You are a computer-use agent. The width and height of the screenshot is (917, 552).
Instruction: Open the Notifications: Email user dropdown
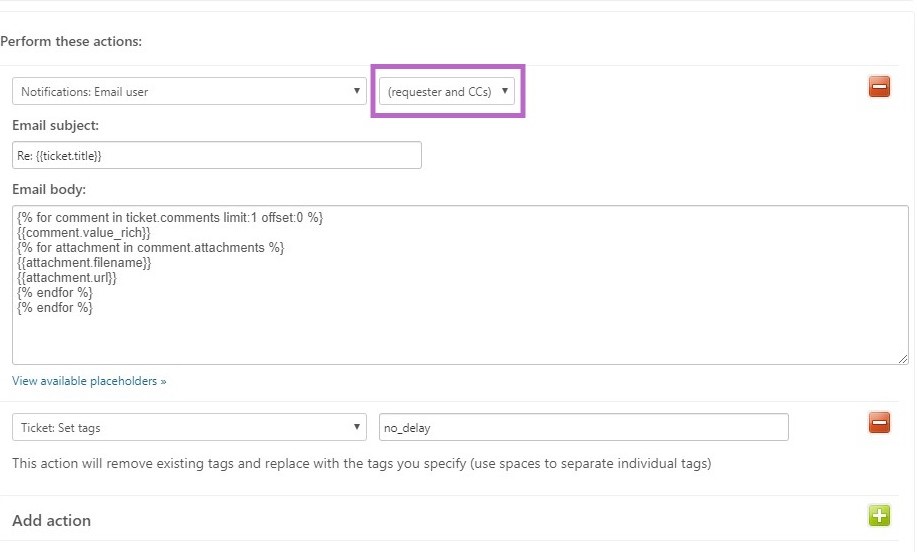(x=190, y=92)
